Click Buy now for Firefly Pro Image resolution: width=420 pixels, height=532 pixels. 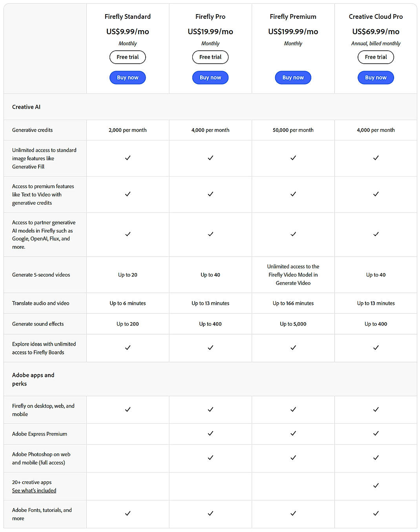[210, 77]
